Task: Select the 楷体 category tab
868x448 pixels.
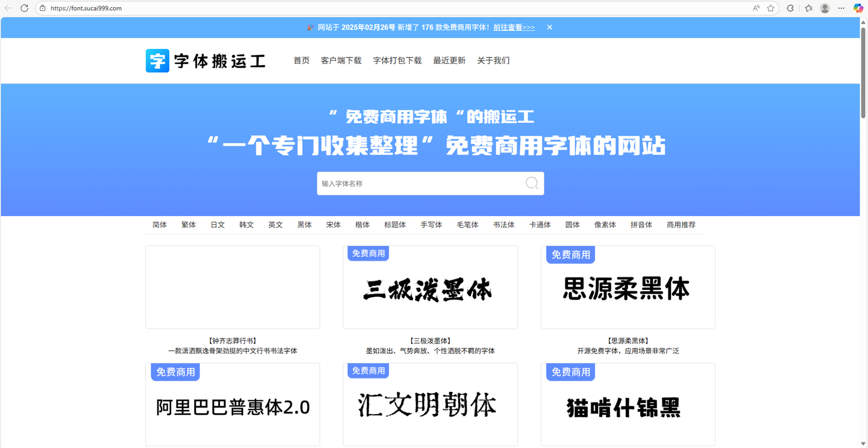Action: 362,225
